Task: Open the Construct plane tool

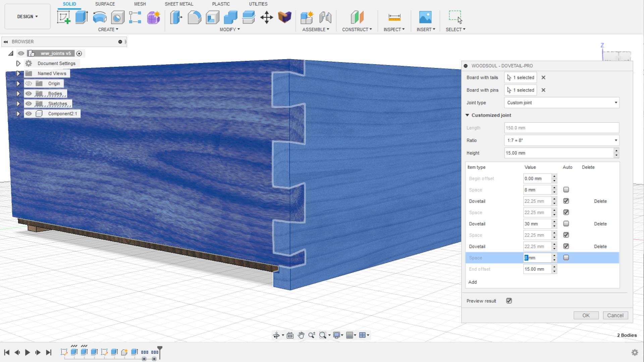Action: click(357, 17)
